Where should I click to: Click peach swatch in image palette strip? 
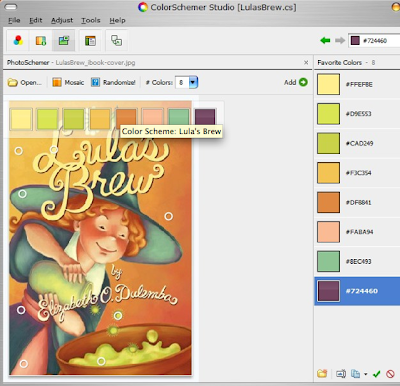point(153,117)
